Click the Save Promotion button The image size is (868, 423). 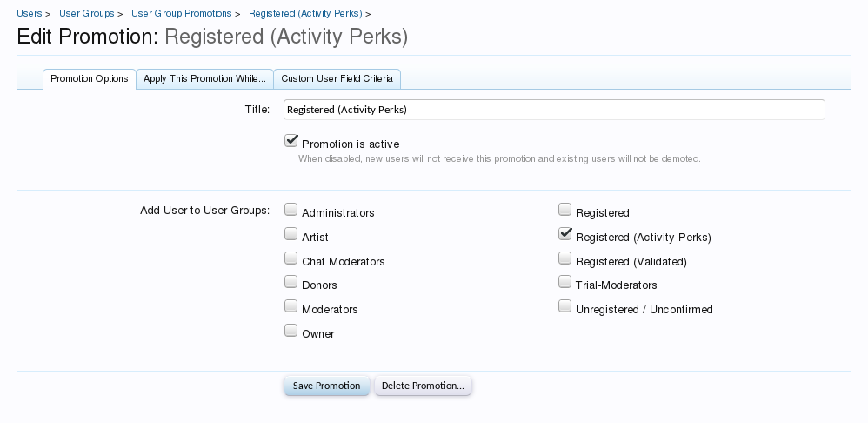(x=327, y=386)
